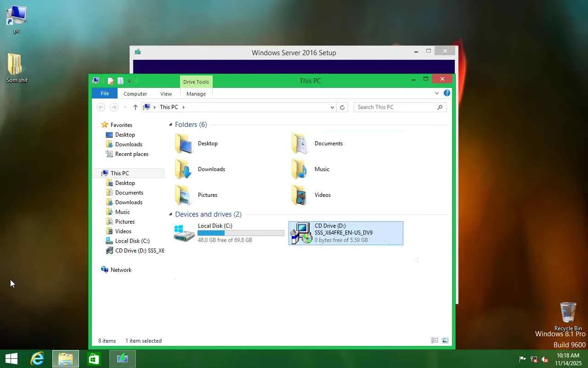
Task: Select the 'pc' desktop shortcut icon
Action: tap(17, 20)
